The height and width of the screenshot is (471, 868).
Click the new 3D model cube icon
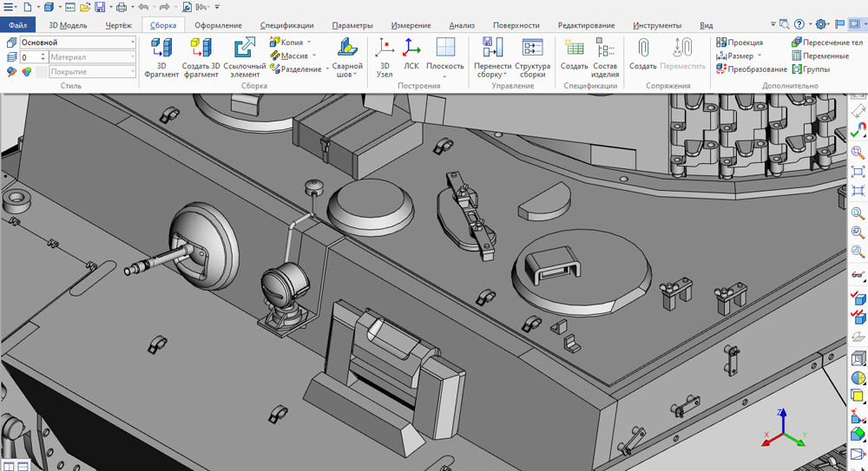(49, 7)
